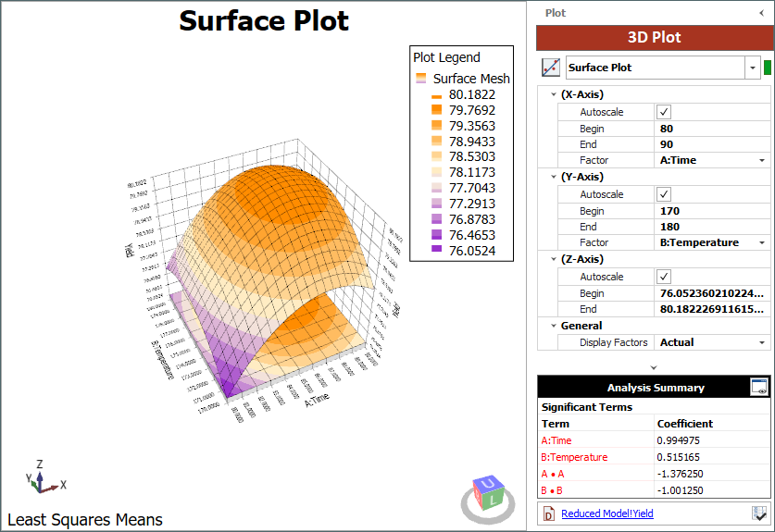Viewport: 775px width, 532px height.
Task: Open the Analysis Summary detail view icon
Action: [758, 388]
